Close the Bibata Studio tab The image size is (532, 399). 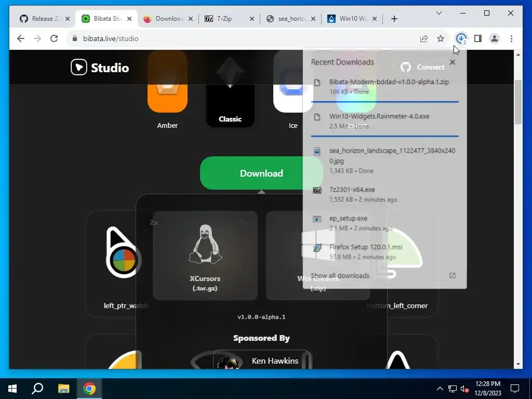(129, 19)
